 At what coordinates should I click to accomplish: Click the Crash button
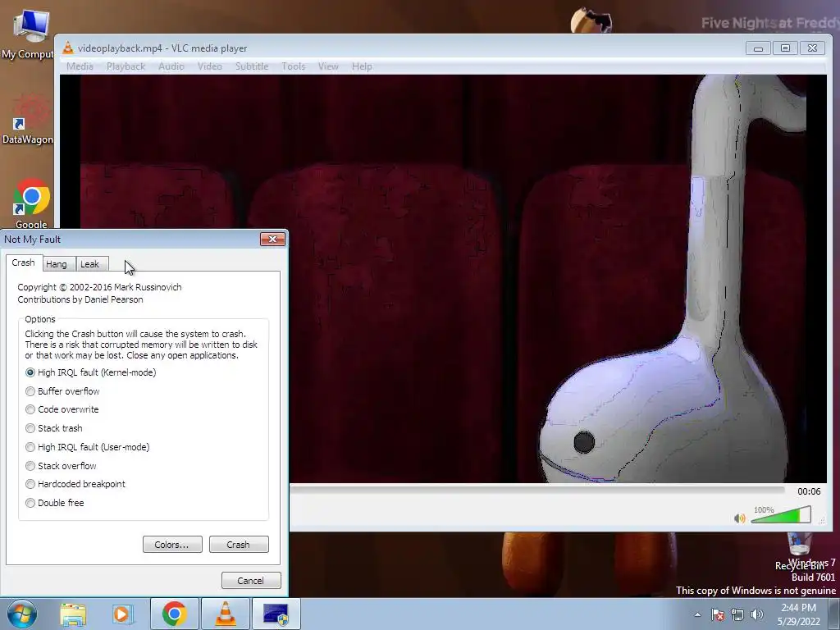coord(239,545)
